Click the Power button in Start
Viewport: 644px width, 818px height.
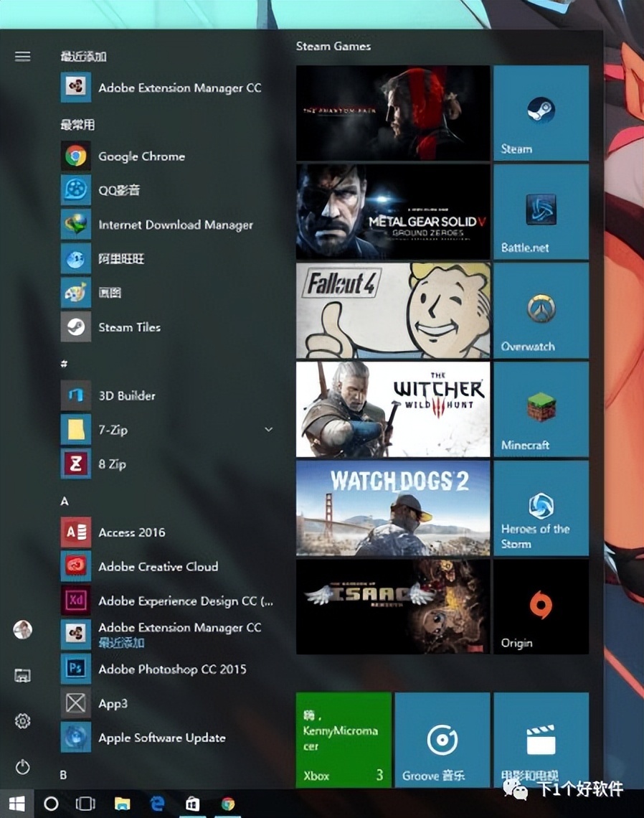[22, 767]
